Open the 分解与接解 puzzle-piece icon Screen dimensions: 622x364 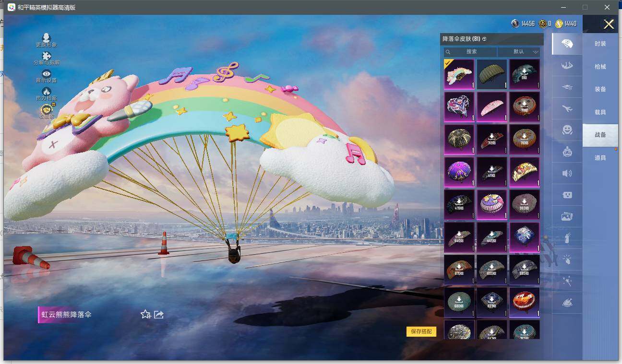(x=47, y=56)
